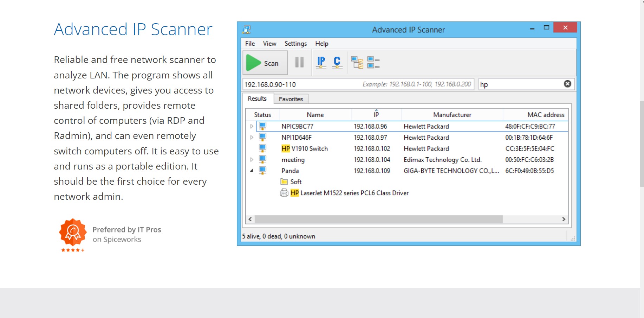Click MAC address 6C:F0:49:0B:55:D5

[x=529, y=171]
